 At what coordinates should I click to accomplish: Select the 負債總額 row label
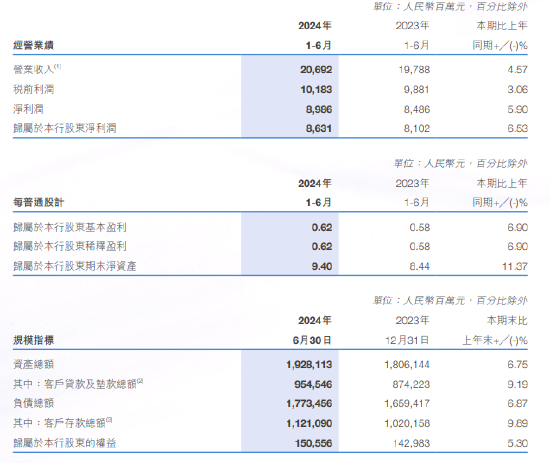click(x=33, y=403)
